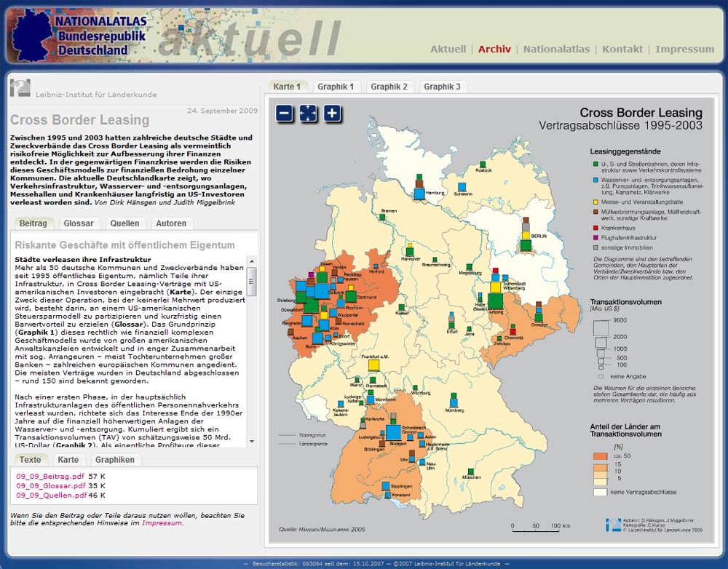Click the article scrollbar thumb
728x569 pixels.
click(252, 282)
